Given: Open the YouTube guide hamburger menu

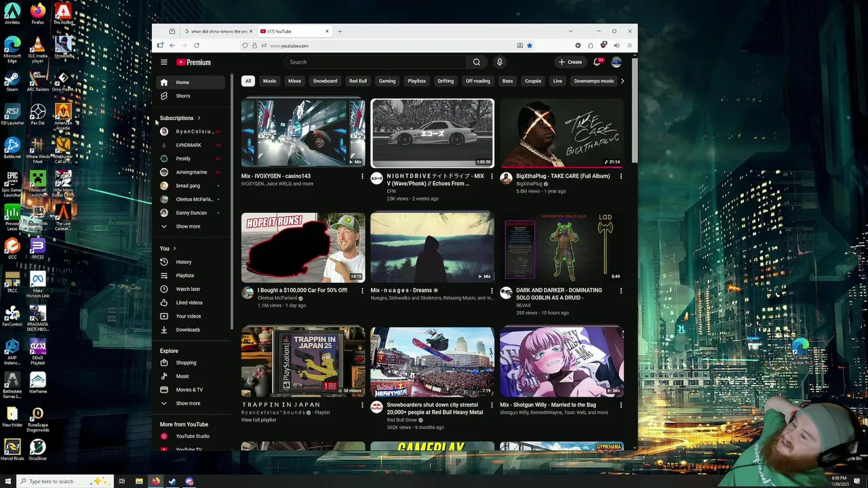Looking at the screenshot, I should click(163, 62).
